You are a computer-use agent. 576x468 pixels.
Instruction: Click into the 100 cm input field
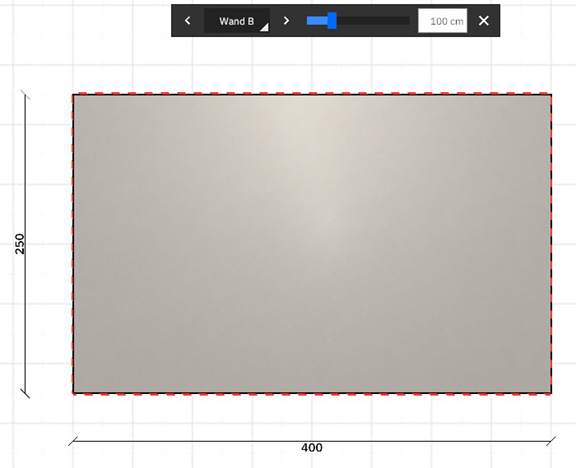443,21
